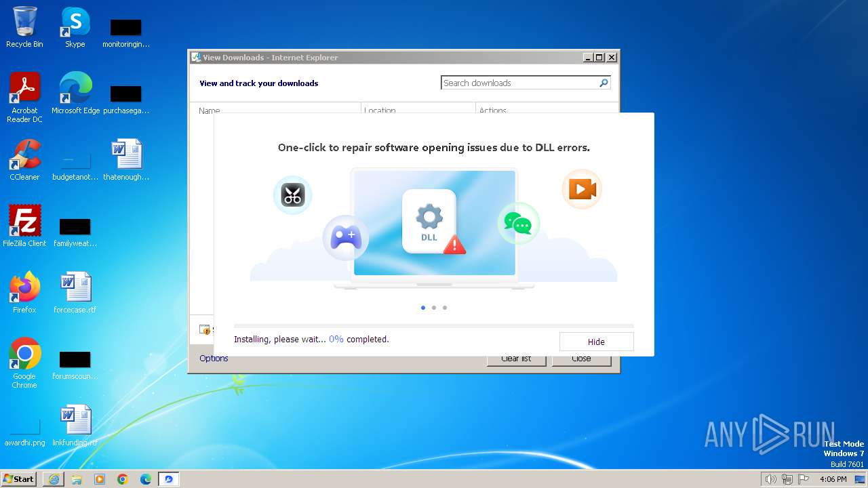This screenshot has height=488, width=868.
Task: Click volume speaker icon in system tray
Action: coord(770,479)
